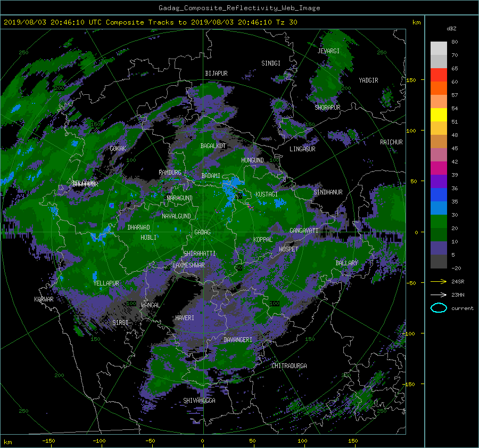Click the BALLARY city label
Image resolution: width=479 pixels, height=448 pixels.
346,263
